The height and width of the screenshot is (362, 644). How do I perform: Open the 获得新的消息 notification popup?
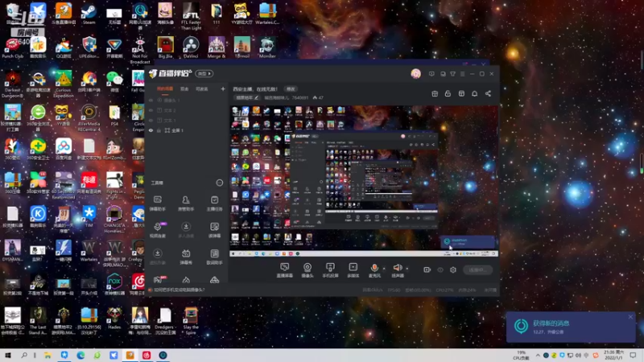(571, 327)
